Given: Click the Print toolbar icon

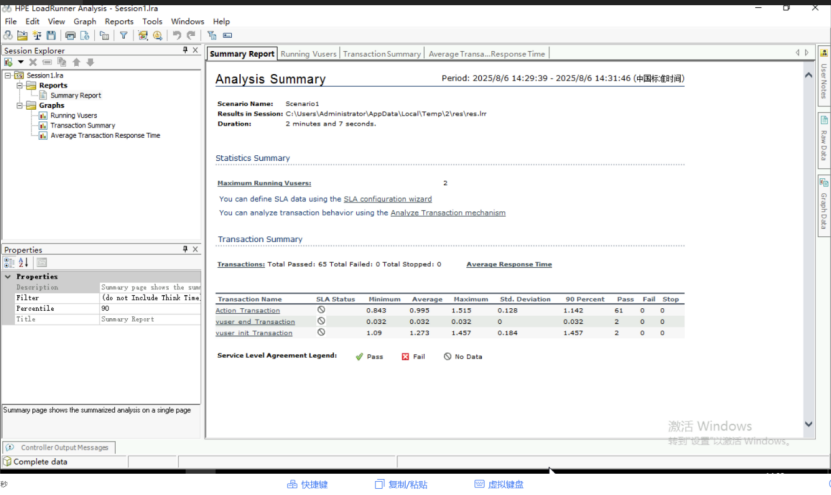Looking at the screenshot, I should click(x=70, y=36).
